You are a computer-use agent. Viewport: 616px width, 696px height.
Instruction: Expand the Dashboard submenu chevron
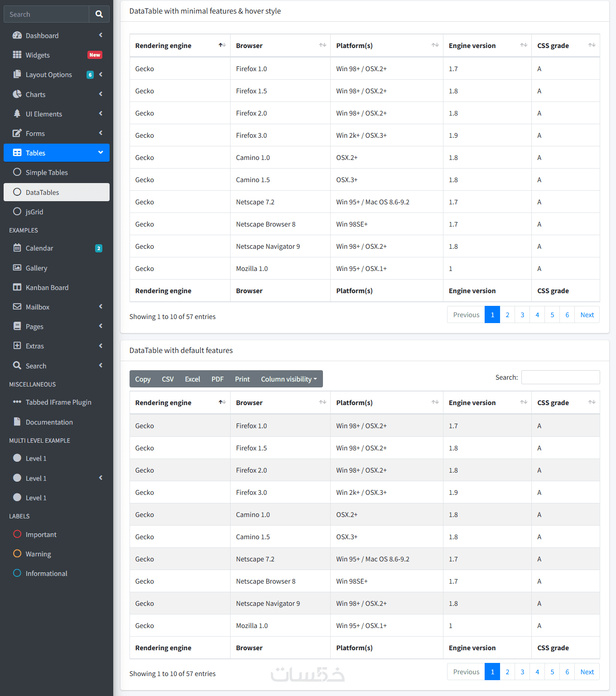[x=101, y=35]
